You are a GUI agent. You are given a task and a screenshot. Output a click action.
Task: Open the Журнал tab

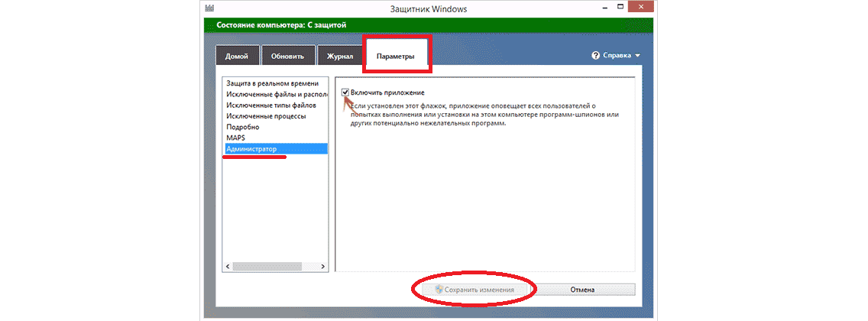click(340, 57)
